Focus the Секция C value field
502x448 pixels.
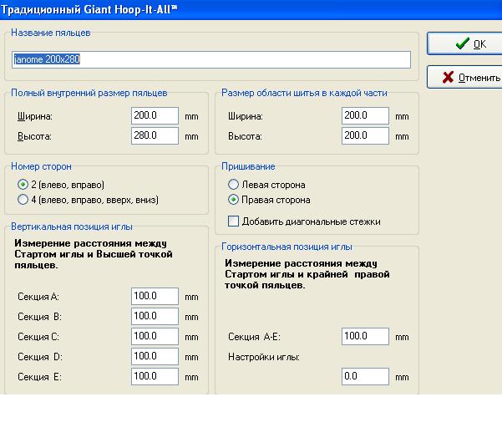155,337
